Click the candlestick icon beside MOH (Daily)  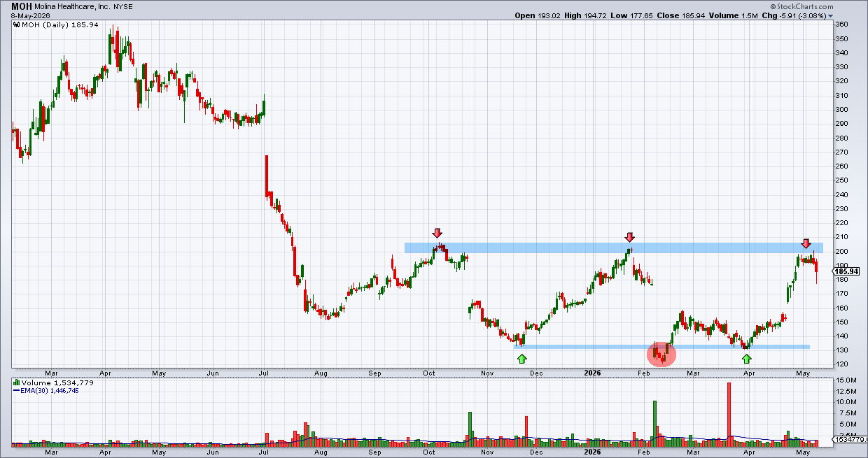click(x=16, y=24)
